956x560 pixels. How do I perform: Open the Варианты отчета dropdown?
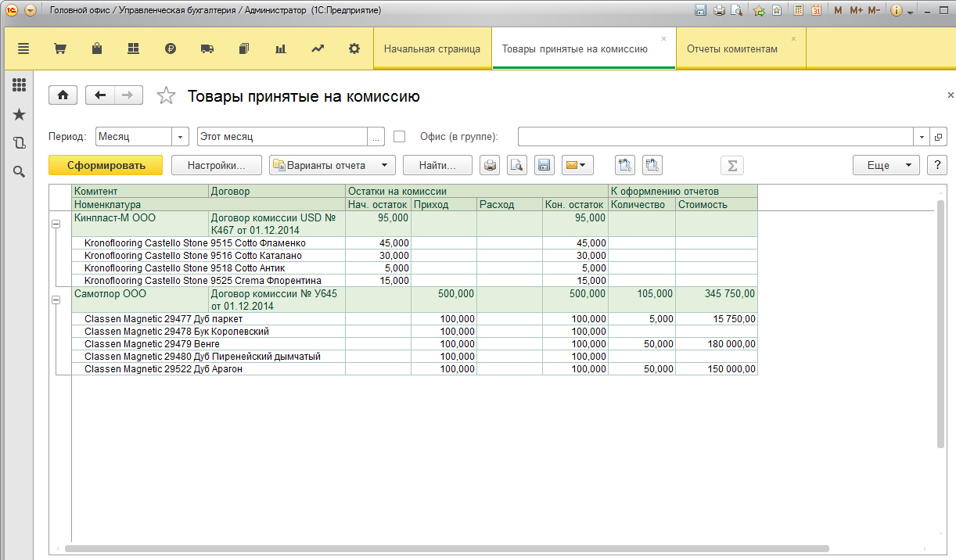332,165
